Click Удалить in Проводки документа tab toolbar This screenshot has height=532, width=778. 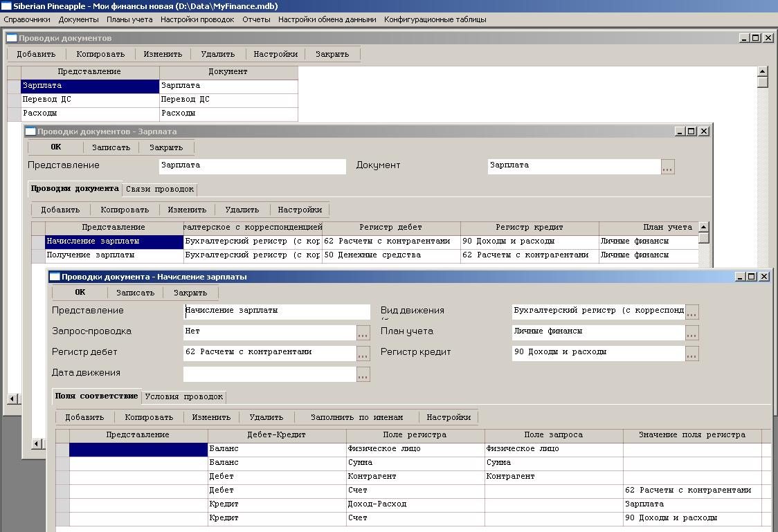point(242,210)
